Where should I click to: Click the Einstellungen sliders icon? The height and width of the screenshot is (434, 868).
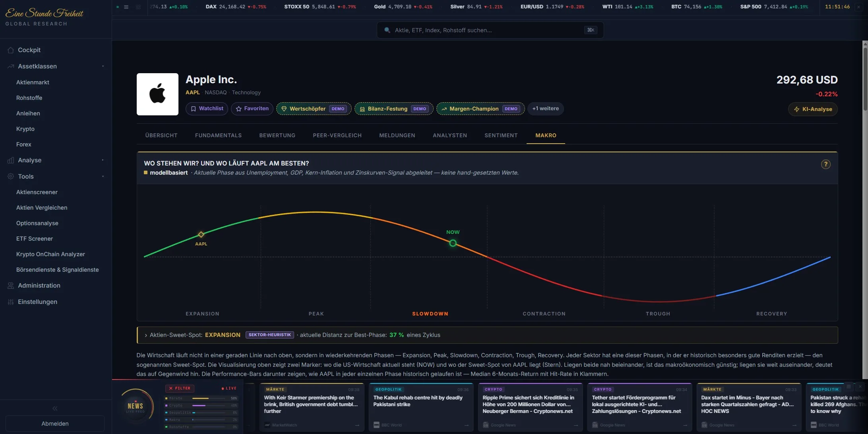pos(11,302)
